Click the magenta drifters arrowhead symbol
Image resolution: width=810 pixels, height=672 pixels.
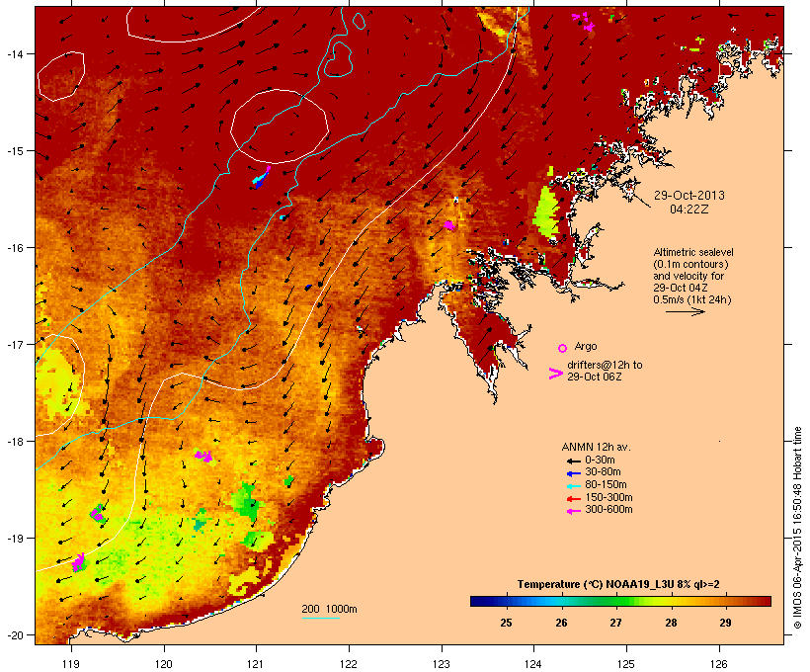coord(556,374)
